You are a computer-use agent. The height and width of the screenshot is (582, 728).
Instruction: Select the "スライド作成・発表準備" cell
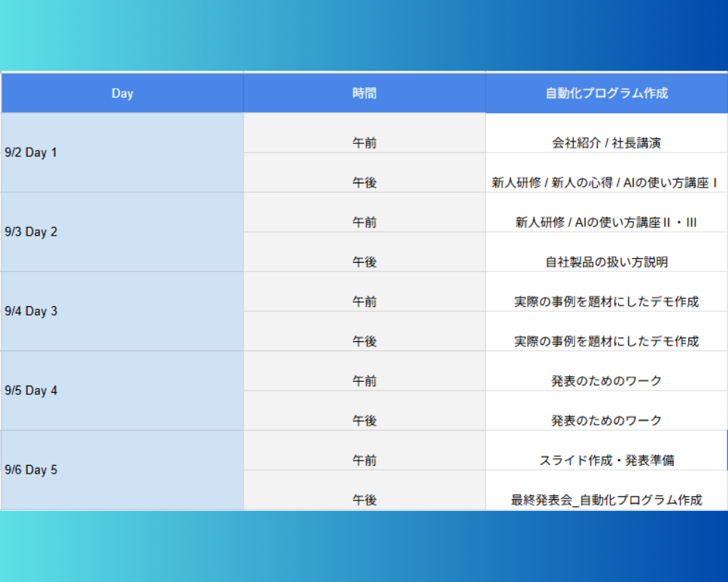click(x=606, y=450)
